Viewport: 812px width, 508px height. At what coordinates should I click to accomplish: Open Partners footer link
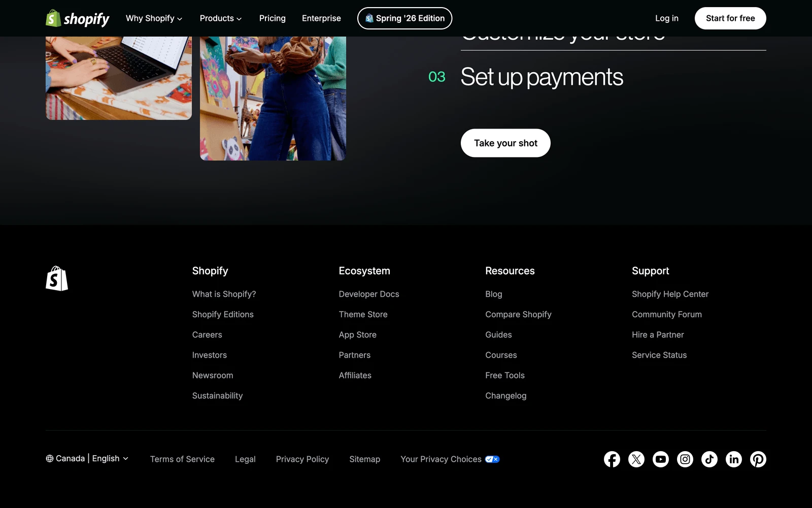click(355, 355)
